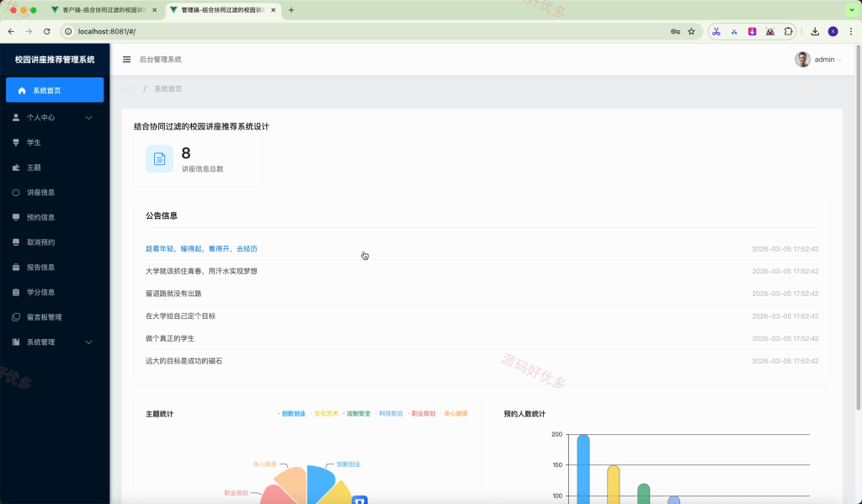Open the admin user dropdown arrow
Screen dimensions: 862x504
point(839,60)
